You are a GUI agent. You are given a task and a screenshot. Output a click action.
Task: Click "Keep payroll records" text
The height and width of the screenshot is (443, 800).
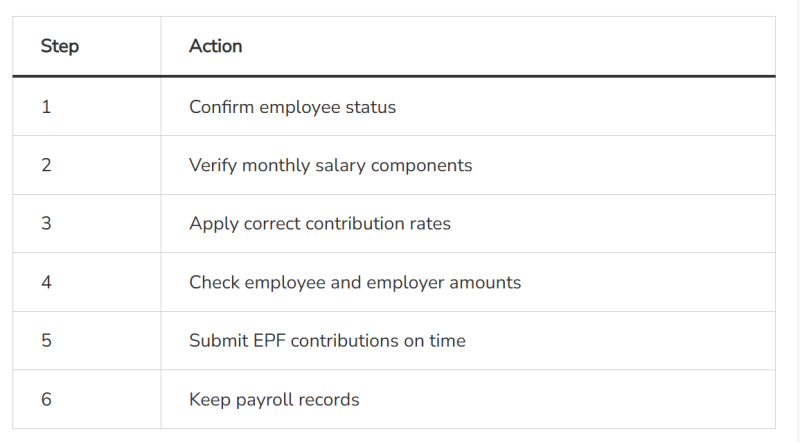[274, 399]
